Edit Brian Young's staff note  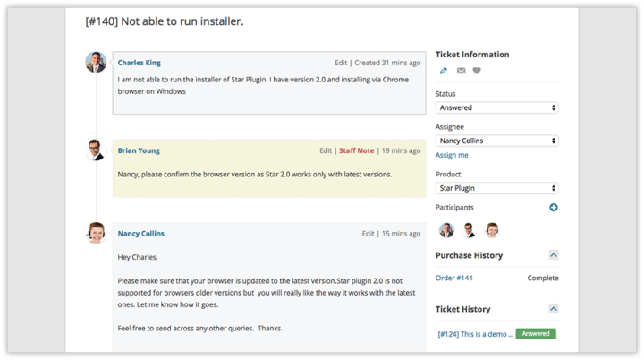point(326,150)
